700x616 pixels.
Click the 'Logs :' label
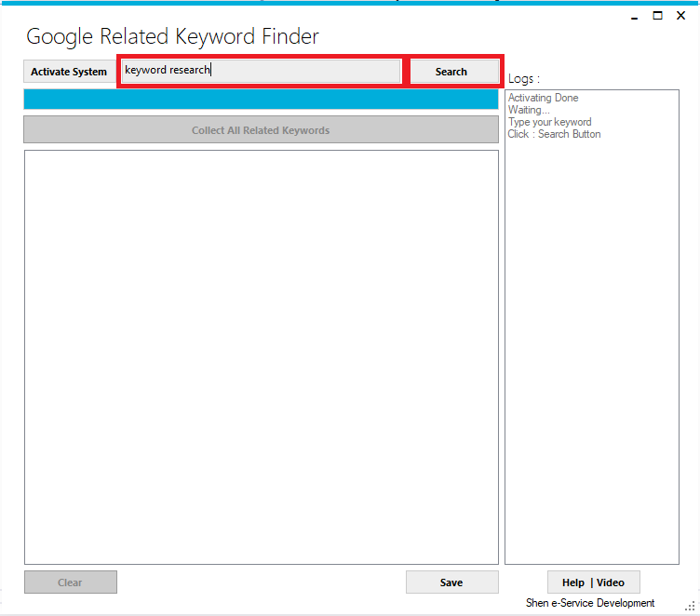(x=524, y=79)
